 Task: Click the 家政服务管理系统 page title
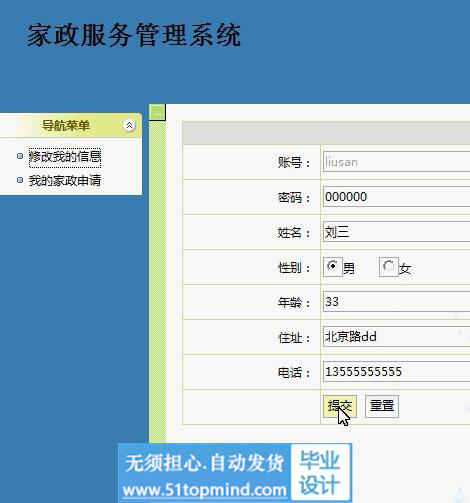click(x=134, y=35)
